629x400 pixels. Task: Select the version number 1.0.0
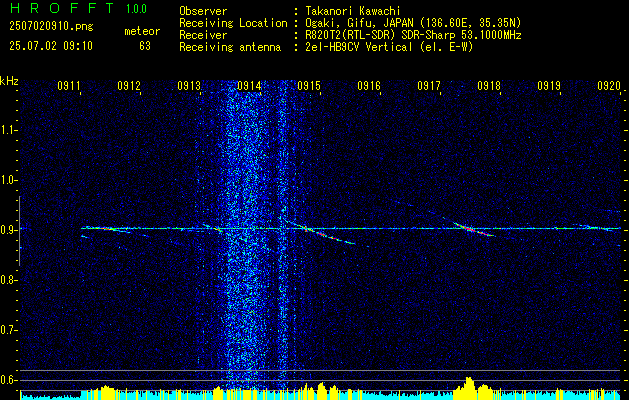136,8
